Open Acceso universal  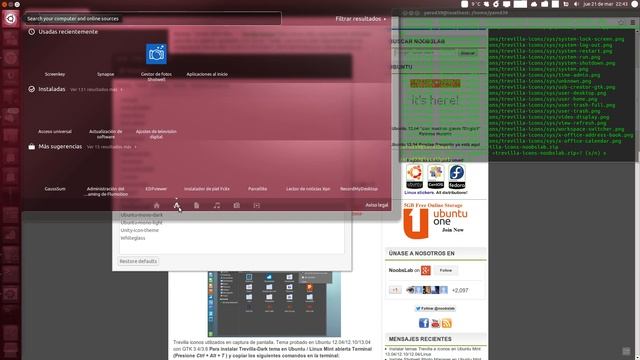point(55,131)
